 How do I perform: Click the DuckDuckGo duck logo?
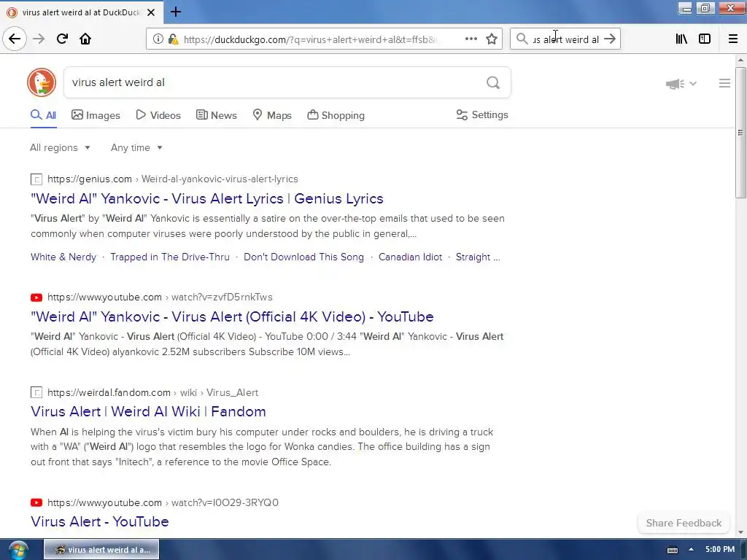pyautogui.click(x=42, y=82)
